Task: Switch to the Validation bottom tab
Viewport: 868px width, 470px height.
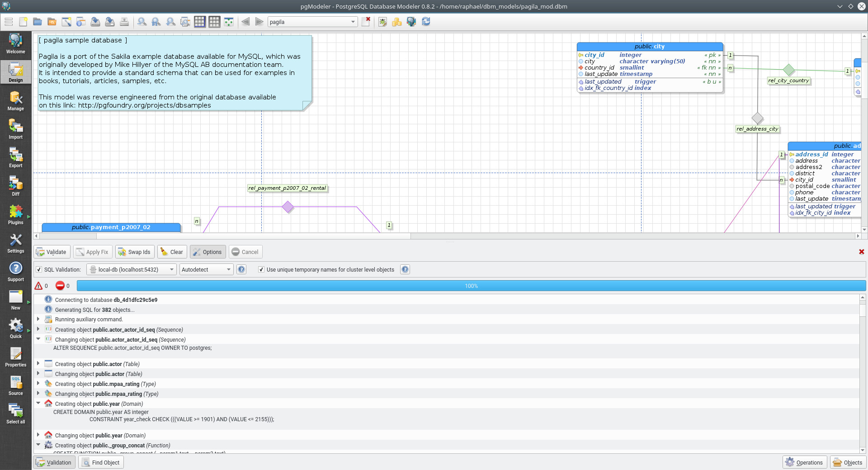Action: (x=54, y=462)
